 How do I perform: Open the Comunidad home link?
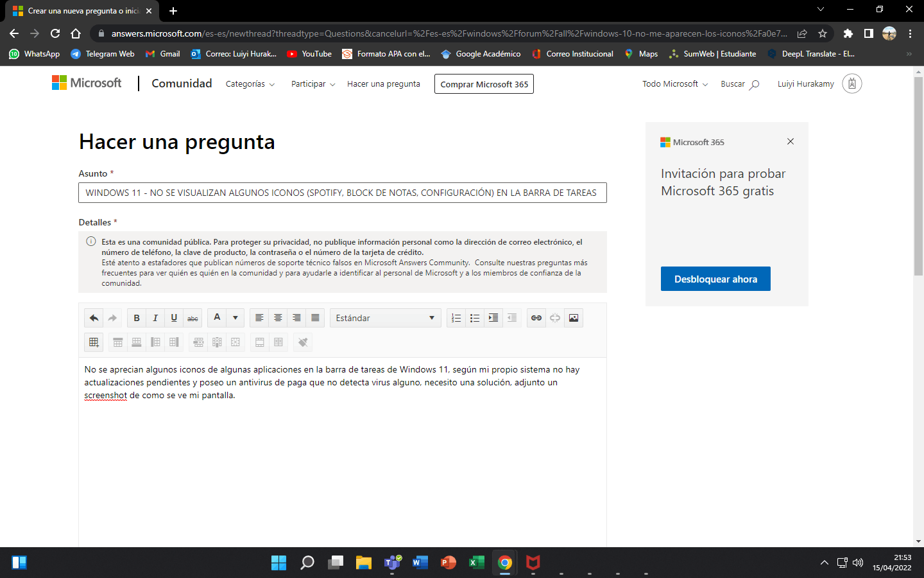182,83
